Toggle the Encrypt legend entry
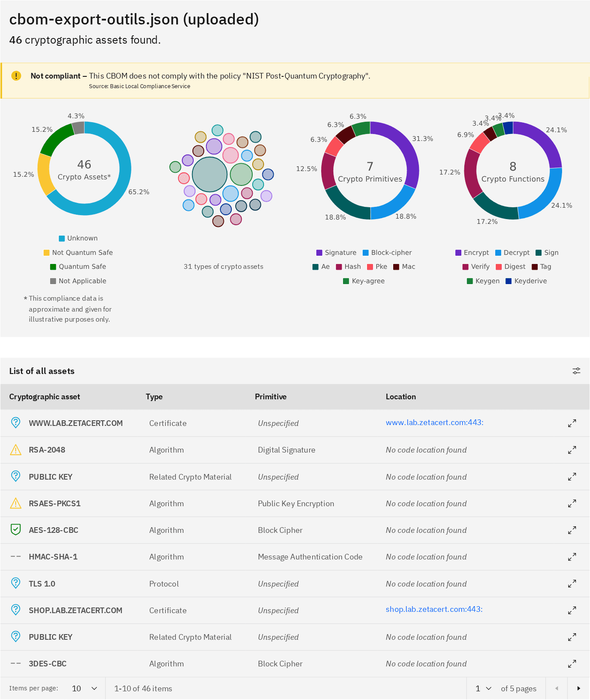590x700 pixels. click(472, 253)
